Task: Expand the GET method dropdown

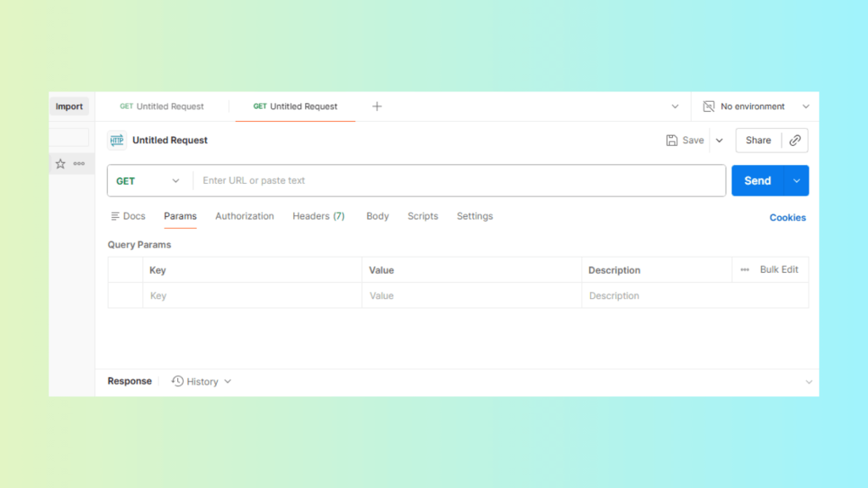Action: point(150,180)
